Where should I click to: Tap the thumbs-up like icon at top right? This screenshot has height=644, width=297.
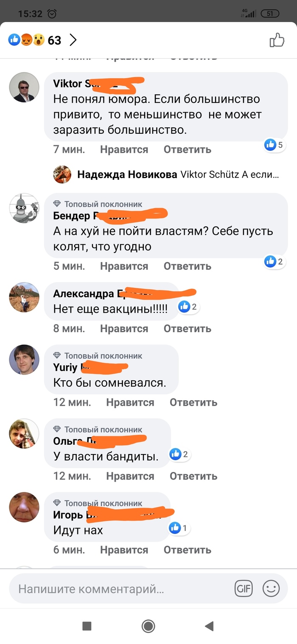click(x=277, y=40)
